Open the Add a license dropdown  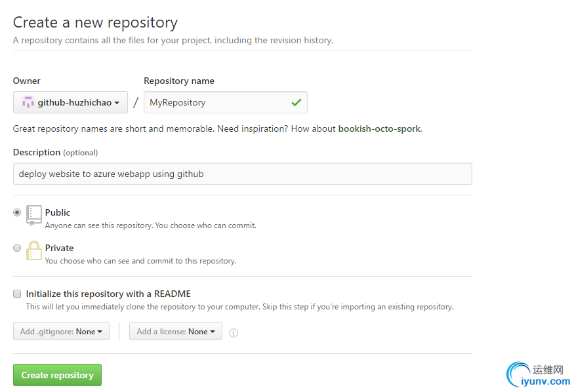176,331
